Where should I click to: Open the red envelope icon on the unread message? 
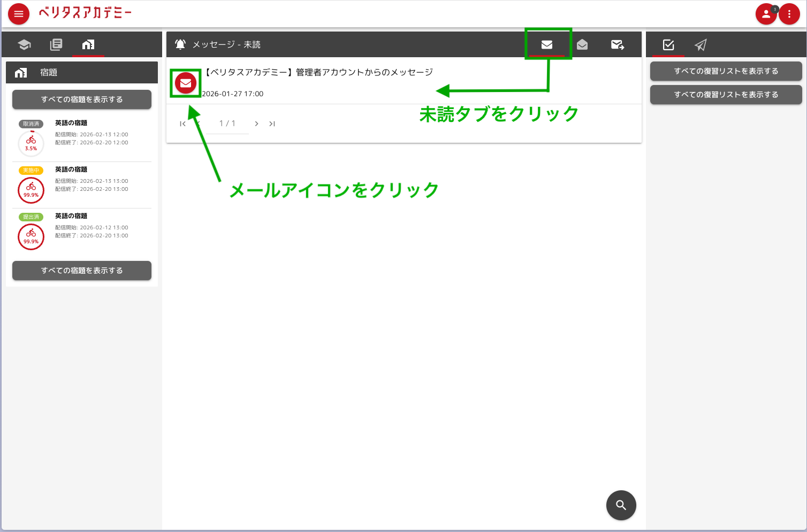(185, 83)
